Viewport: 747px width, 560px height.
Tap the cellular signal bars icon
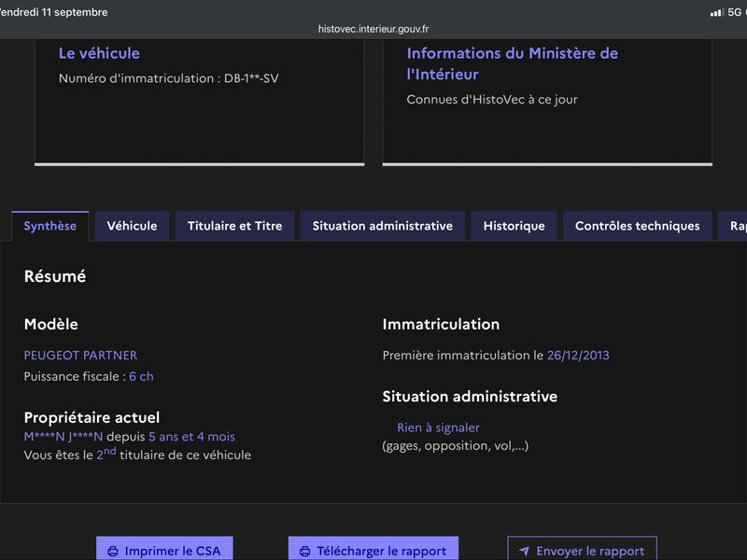tap(716, 12)
